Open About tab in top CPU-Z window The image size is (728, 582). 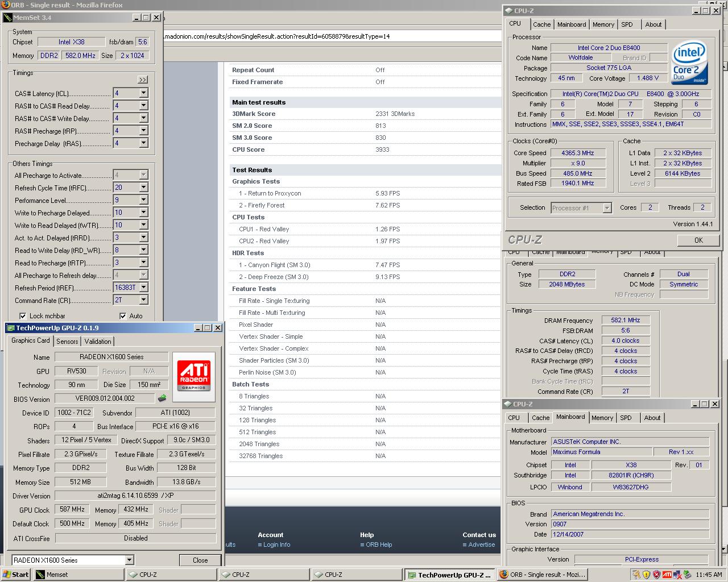coord(653,24)
